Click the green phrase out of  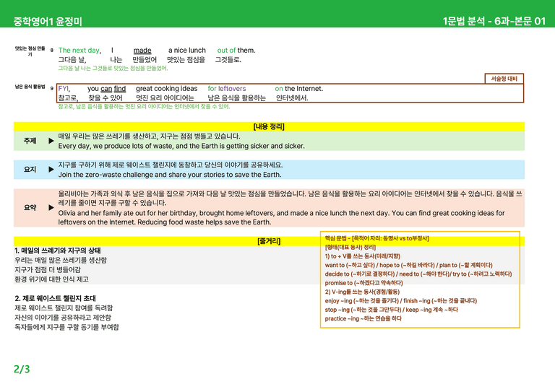226,51
